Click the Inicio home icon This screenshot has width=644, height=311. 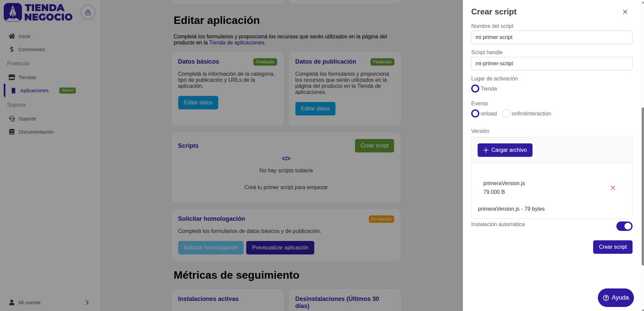12,36
